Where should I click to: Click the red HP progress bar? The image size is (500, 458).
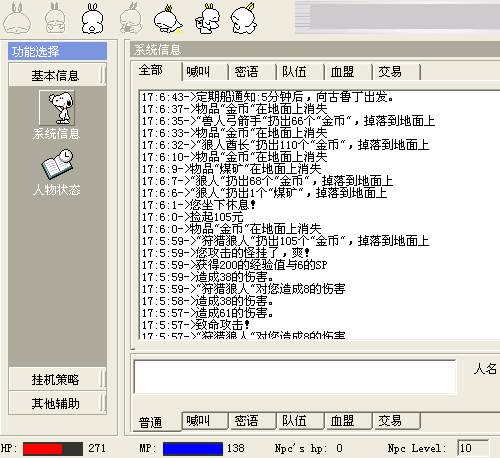click(53, 448)
